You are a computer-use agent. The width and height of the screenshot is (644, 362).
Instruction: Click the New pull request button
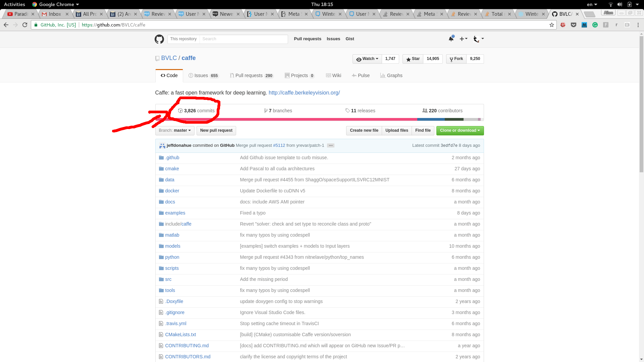pos(216,130)
